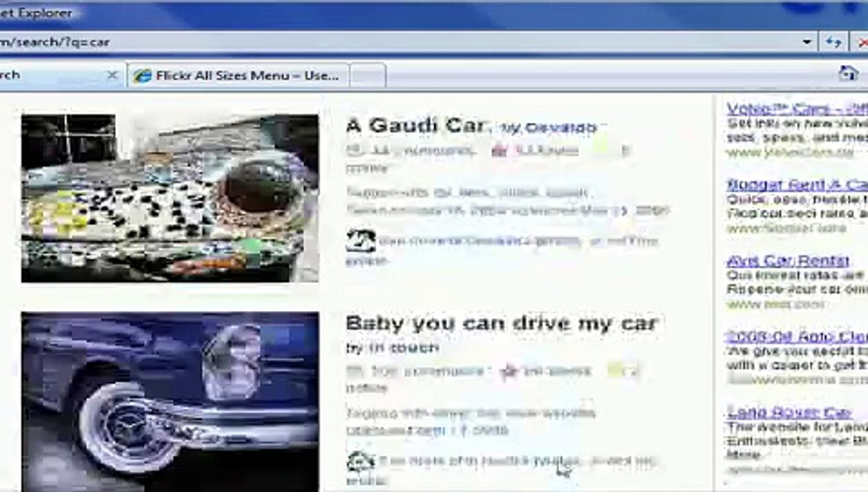This screenshot has width=868, height=492.
Task: Open the Budget Rent A Car ad
Action: [797, 184]
